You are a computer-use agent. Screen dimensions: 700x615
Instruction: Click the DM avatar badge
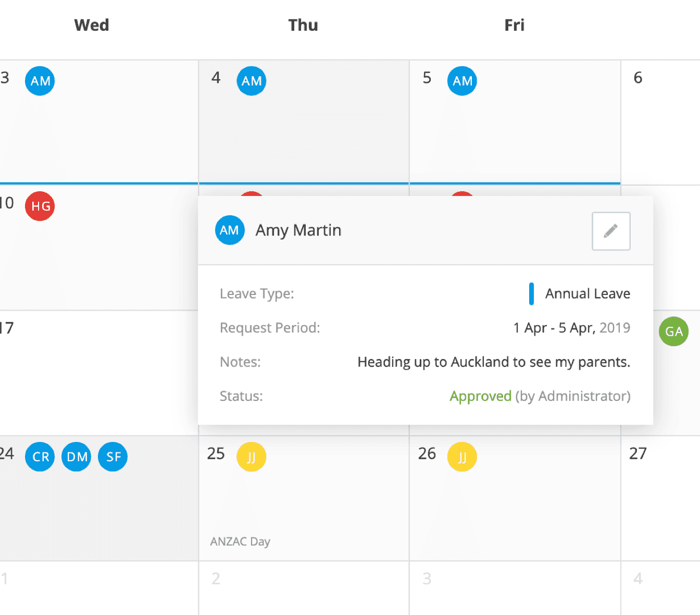coord(76,457)
